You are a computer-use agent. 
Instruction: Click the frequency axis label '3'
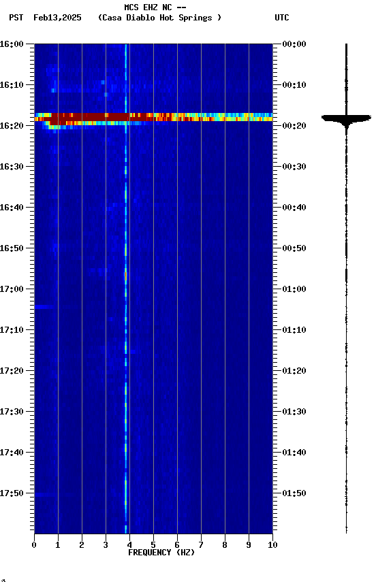(106, 545)
